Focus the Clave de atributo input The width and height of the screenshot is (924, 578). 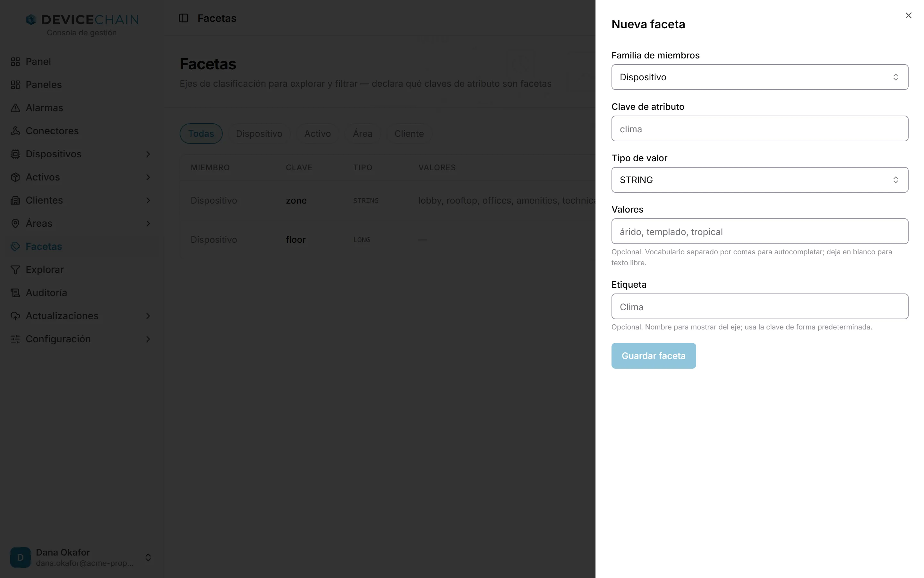click(760, 128)
